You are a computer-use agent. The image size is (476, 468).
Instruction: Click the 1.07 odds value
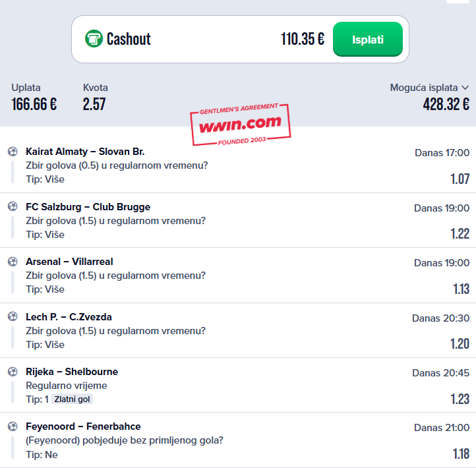click(x=460, y=179)
